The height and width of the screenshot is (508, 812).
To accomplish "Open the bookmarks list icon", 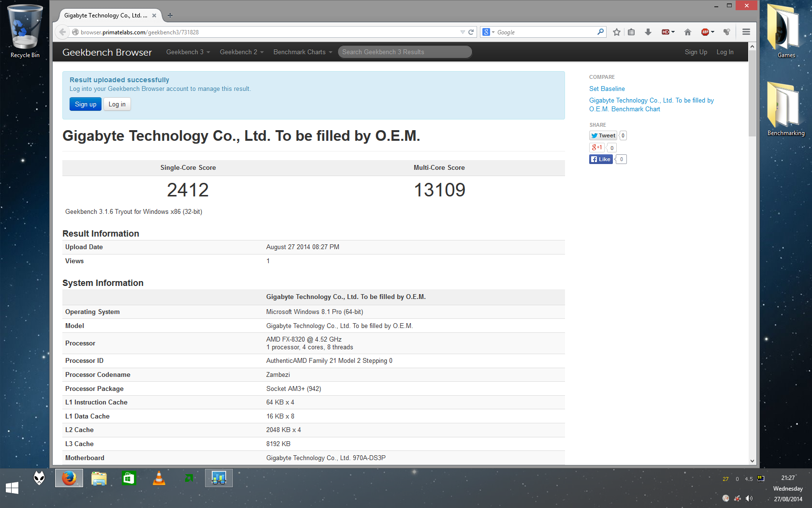I will pos(631,32).
